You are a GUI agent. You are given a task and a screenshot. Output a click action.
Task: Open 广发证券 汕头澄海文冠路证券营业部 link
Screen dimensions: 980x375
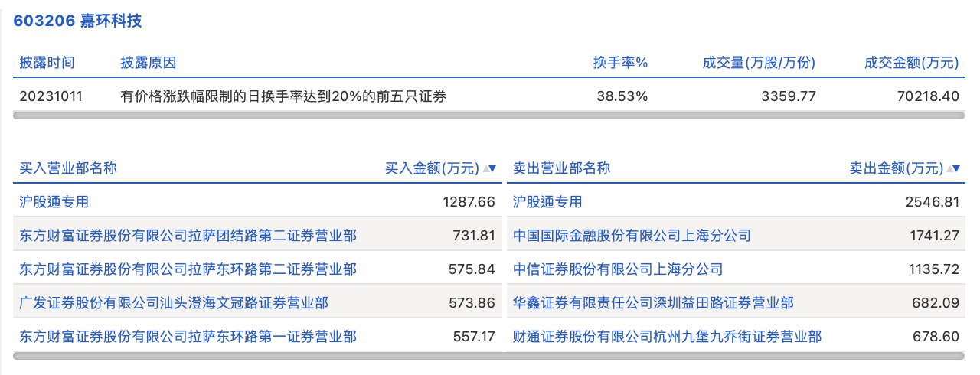click(x=174, y=303)
